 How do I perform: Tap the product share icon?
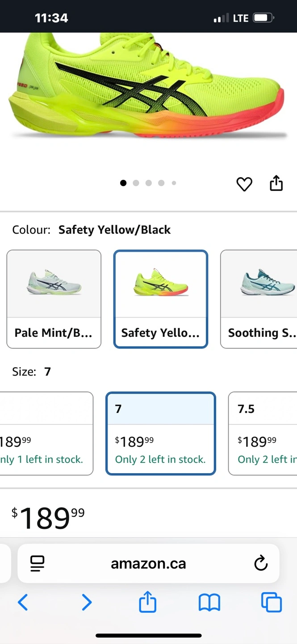click(276, 183)
